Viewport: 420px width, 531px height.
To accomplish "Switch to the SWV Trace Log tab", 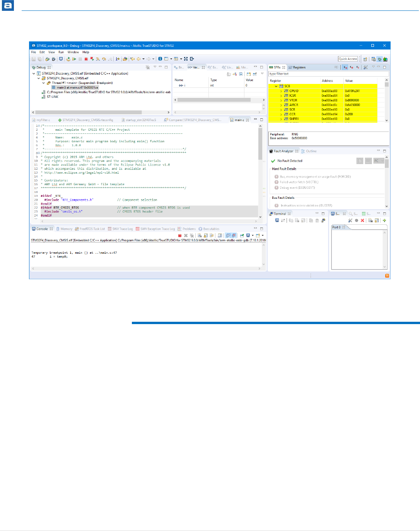I will coord(120,229).
